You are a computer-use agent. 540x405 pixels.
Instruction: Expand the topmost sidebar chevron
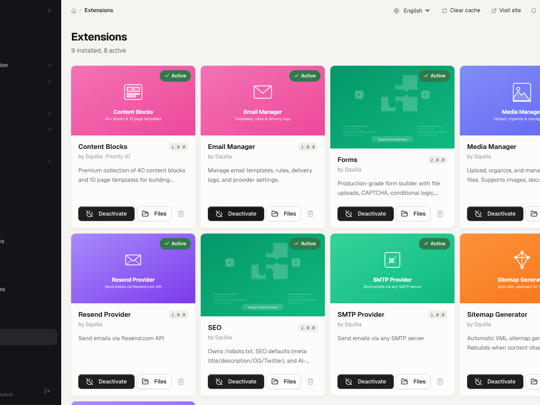point(49,11)
